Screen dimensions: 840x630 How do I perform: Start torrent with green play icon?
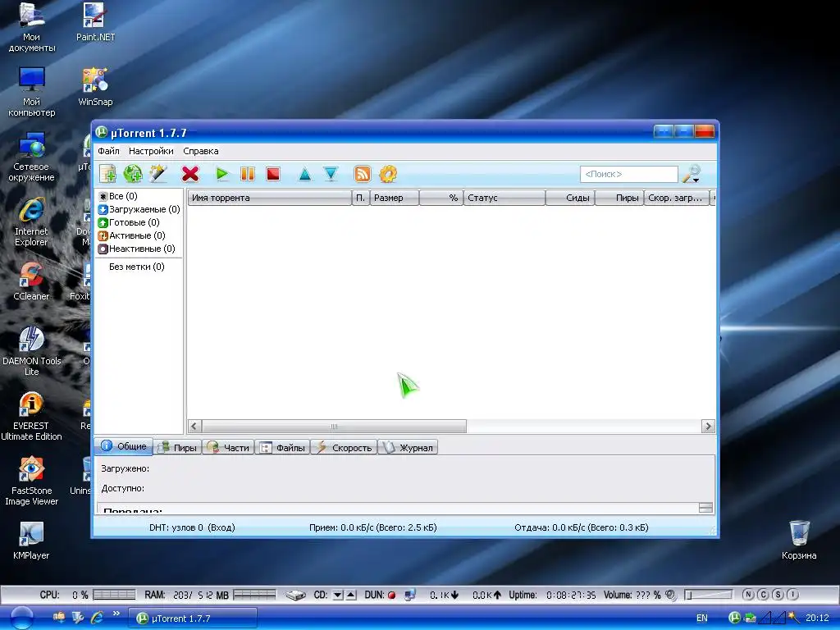coord(221,174)
